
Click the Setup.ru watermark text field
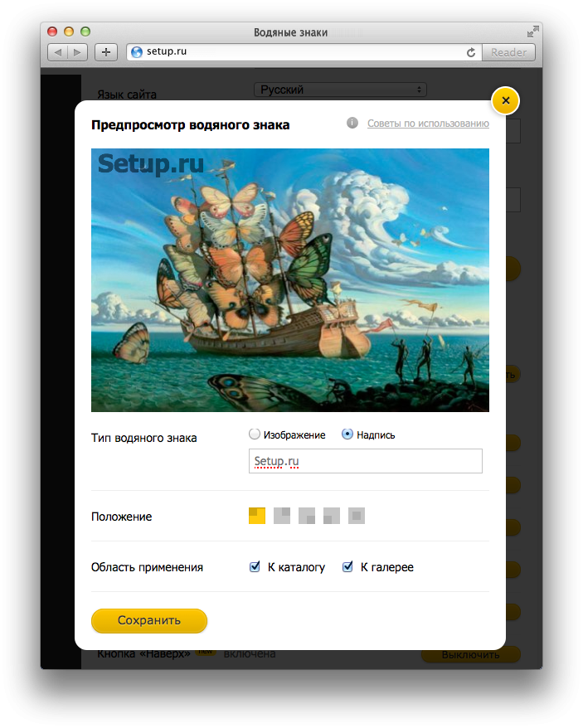(x=366, y=461)
